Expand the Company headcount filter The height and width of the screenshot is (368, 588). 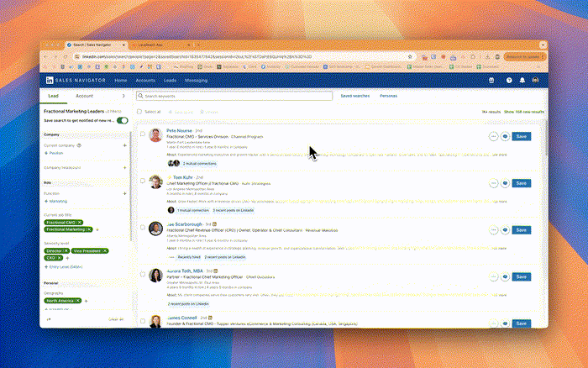tap(125, 168)
